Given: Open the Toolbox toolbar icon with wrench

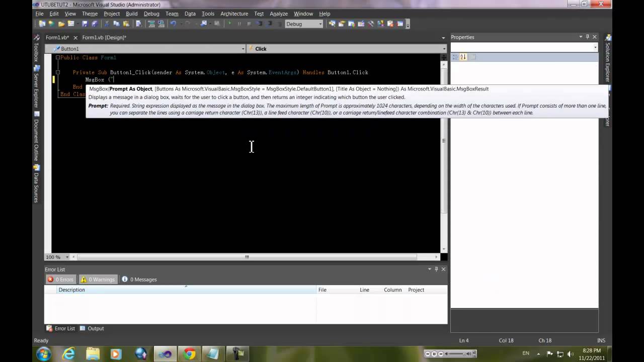Looking at the screenshot, I should 370,24.
